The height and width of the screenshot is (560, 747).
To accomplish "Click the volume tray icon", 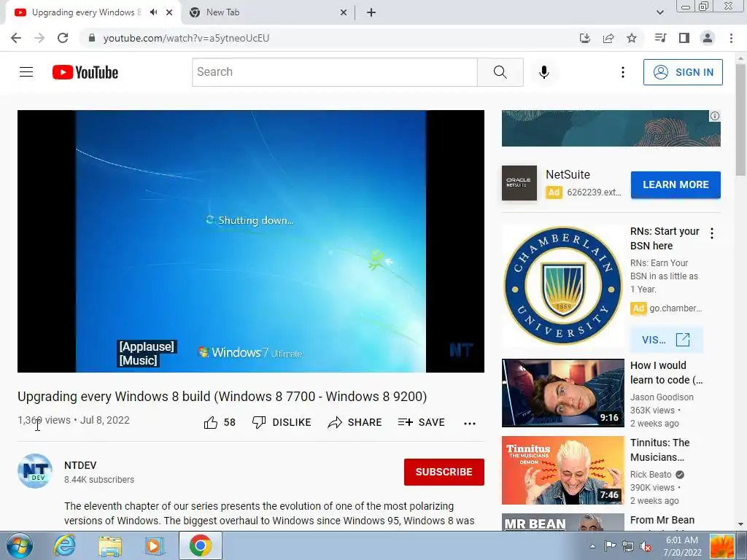I will point(646,547).
